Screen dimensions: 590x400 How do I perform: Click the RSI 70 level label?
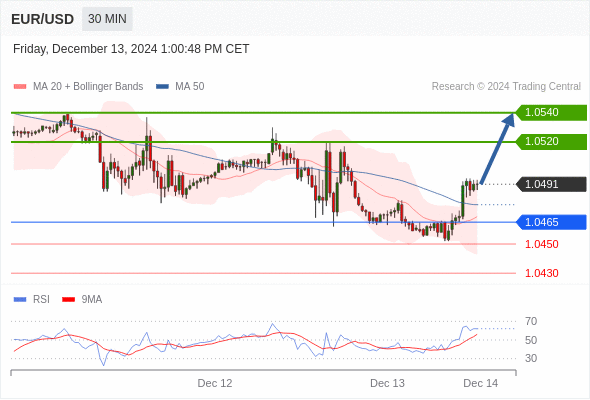(x=531, y=321)
